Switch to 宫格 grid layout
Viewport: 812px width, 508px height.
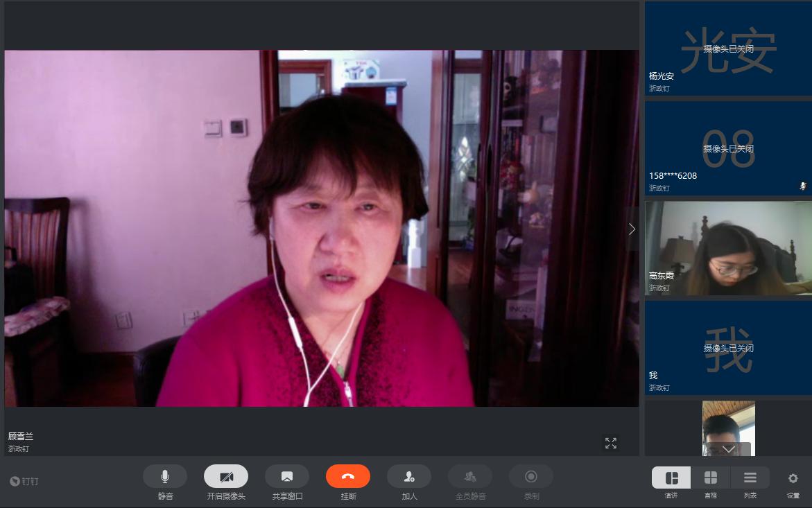click(711, 478)
